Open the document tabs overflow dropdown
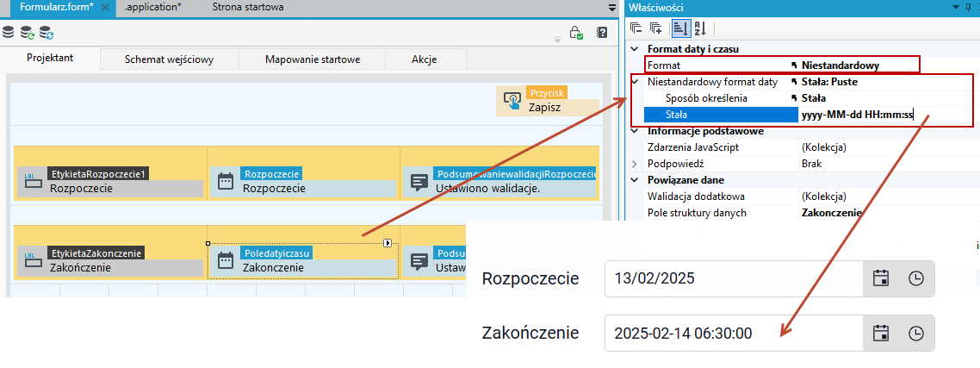The width and height of the screenshot is (980, 368). 612,8
